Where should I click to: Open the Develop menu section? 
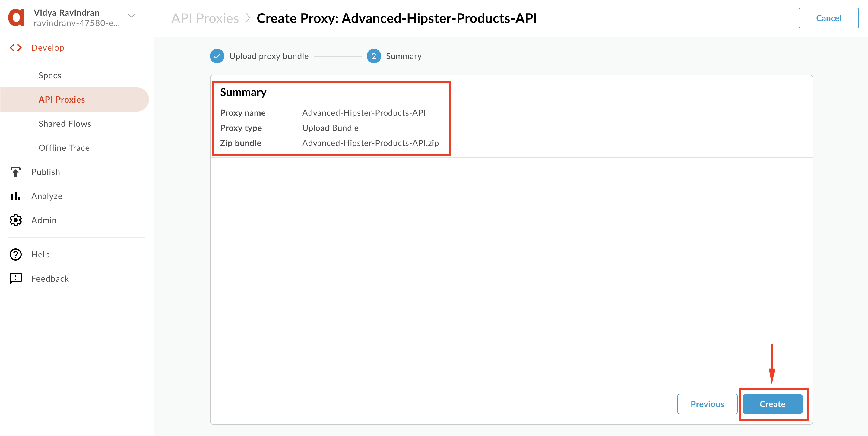tap(48, 48)
